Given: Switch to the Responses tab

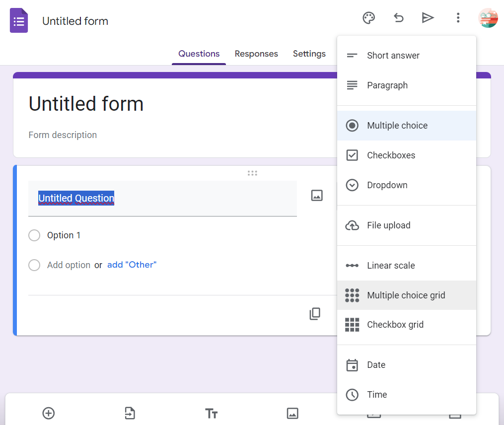Looking at the screenshot, I should coord(256,54).
